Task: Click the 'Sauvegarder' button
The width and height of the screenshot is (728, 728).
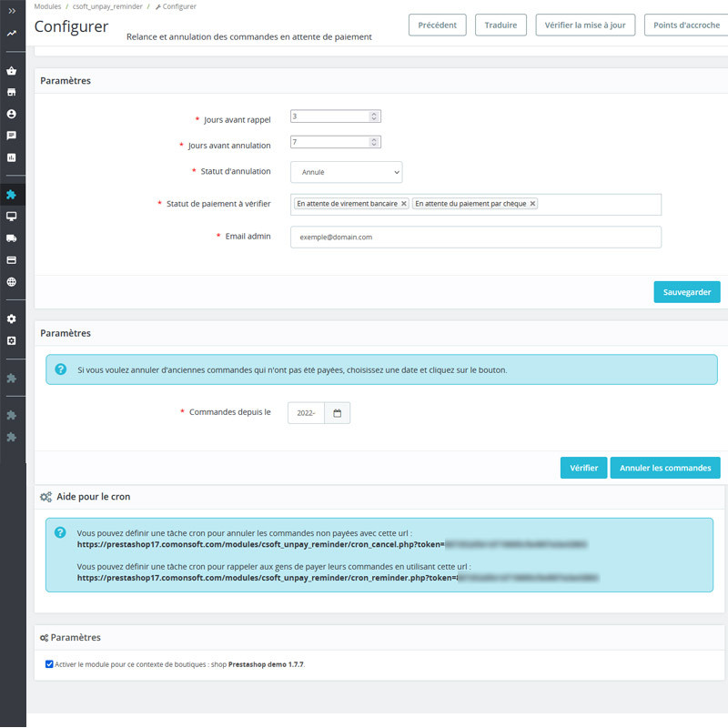Action: click(x=686, y=292)
